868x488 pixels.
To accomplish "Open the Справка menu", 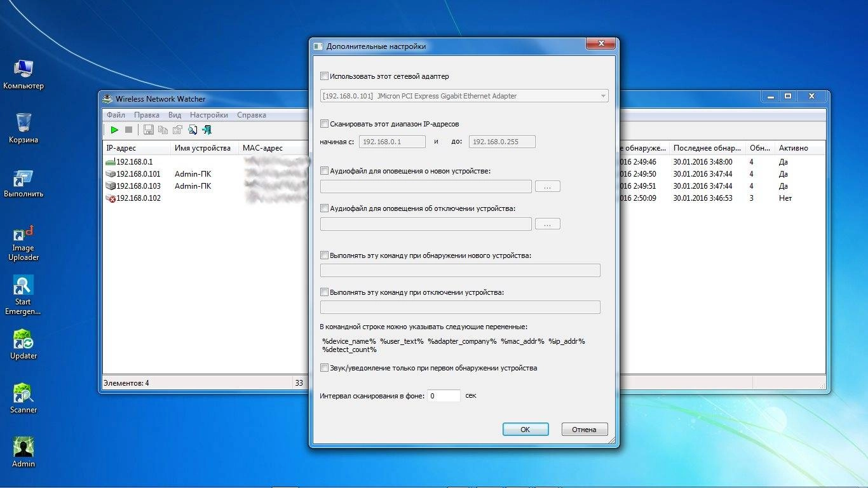I will (252, 115).
